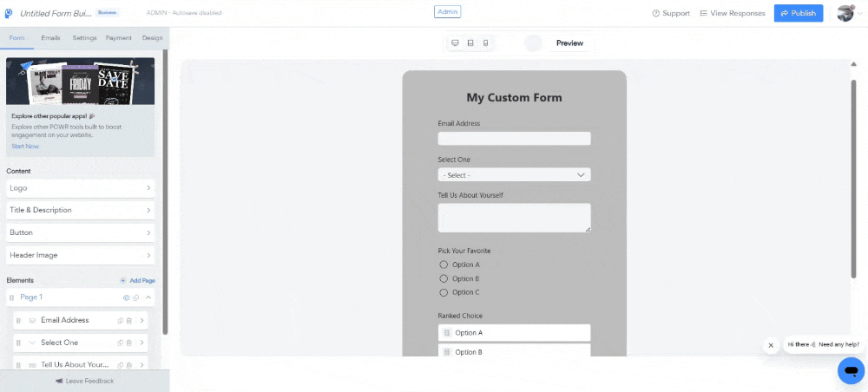
Task: Open the chat widget bubble
Action: [x=850, y=370]
